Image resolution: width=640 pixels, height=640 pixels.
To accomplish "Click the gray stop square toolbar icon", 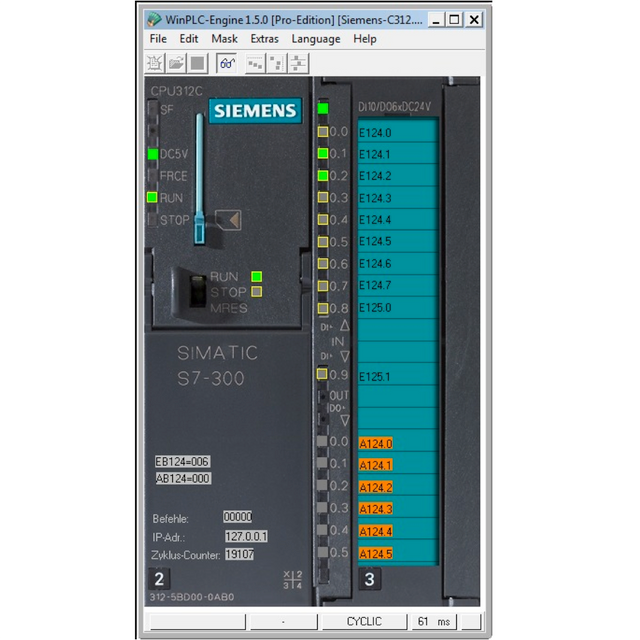I will (198, 63).
